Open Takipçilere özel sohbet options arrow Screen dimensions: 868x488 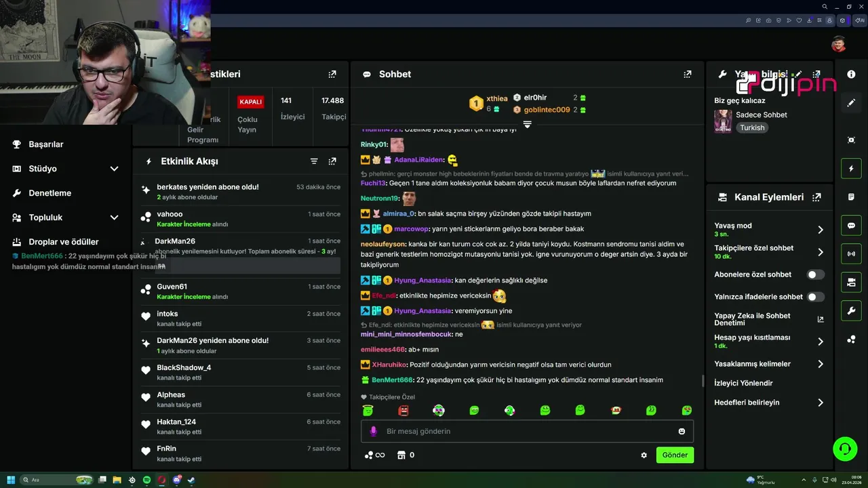tap(820, 252)
